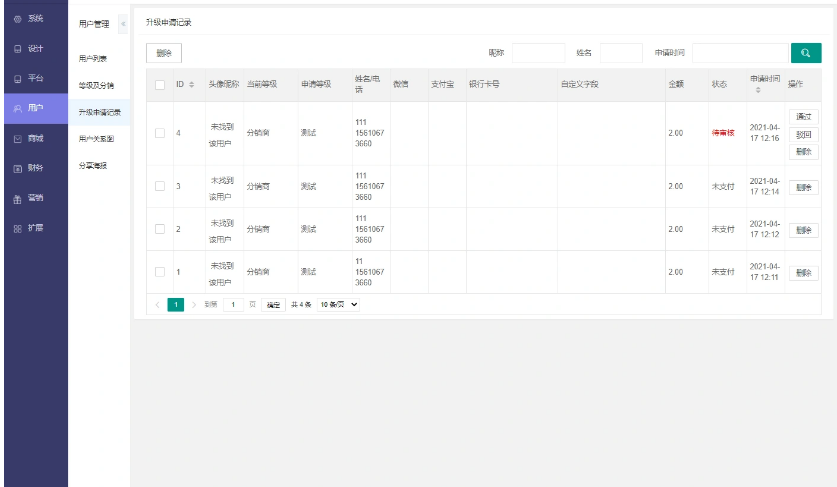The width and height of the screenshot is (837, 487).
Task: Open 用户关系图 in the submenu
Action: pyautogui.click(x=96, y=139)
